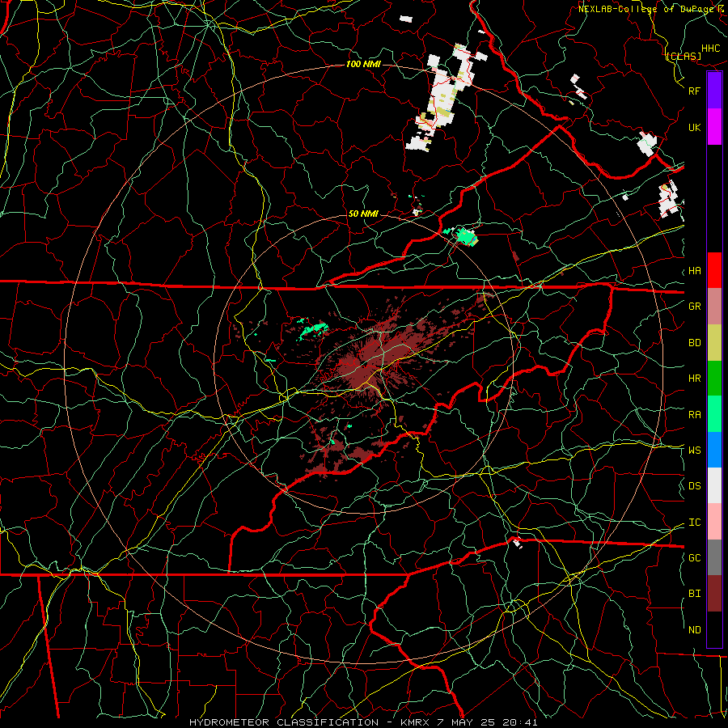Click the olive-yellow BD color swatch
Screen dimensions: 728x728
pyautogui.click(x=714, y=343)
